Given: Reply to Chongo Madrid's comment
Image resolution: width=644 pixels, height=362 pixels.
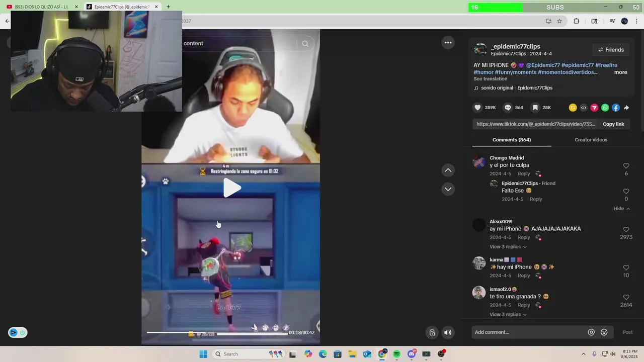Looking at the screenshot, I should point(524,174).
